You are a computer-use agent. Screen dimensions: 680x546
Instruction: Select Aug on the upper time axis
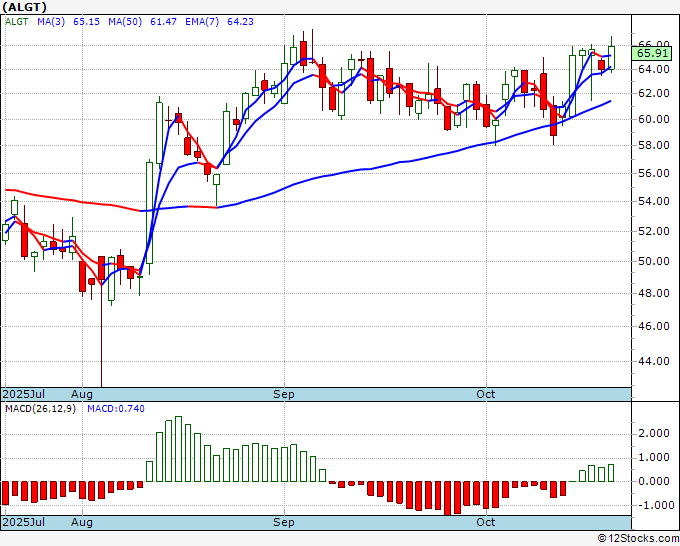[x=82, y=394]
